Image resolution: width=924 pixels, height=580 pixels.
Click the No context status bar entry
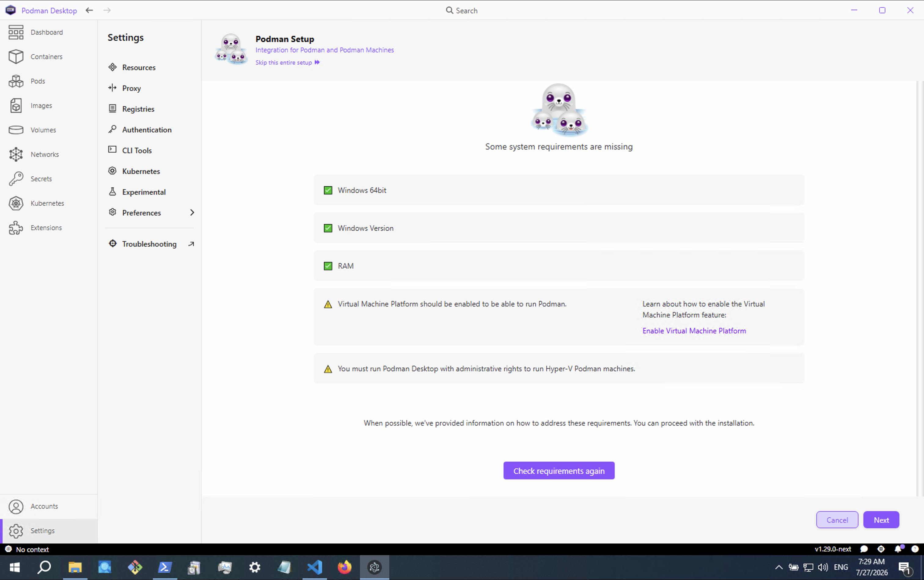point(27,549)
